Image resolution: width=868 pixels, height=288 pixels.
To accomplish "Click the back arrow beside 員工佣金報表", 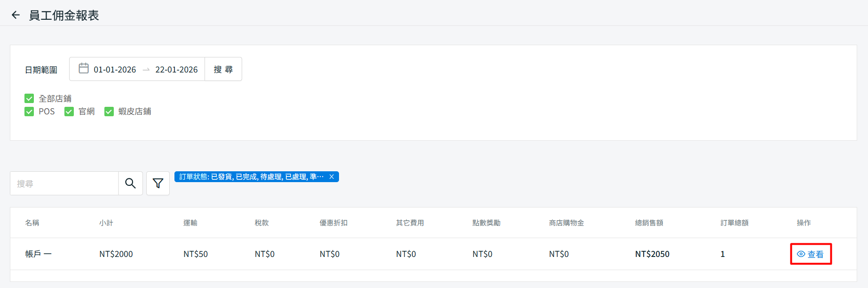I will click(x=16, y=15).
